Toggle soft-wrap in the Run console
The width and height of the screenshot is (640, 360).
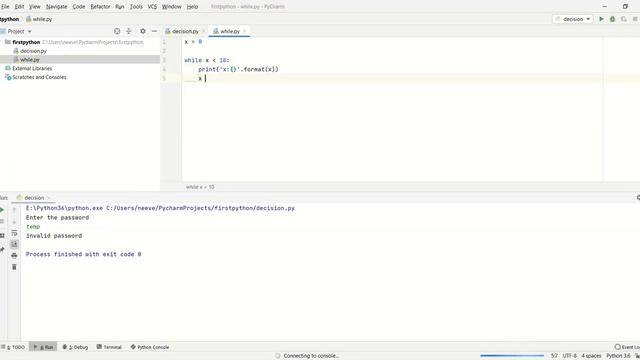[14, 233]
